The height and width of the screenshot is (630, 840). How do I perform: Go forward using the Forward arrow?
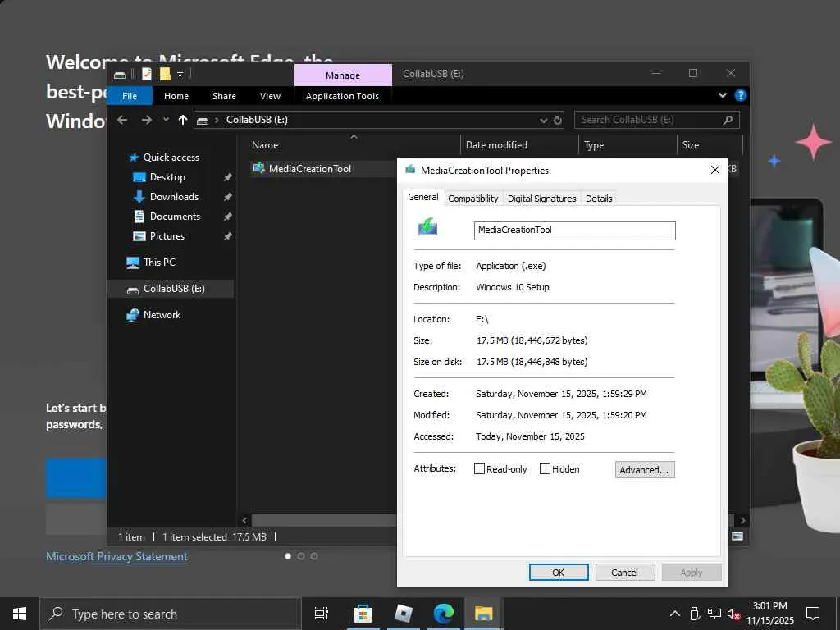click(x=146, y=120)
